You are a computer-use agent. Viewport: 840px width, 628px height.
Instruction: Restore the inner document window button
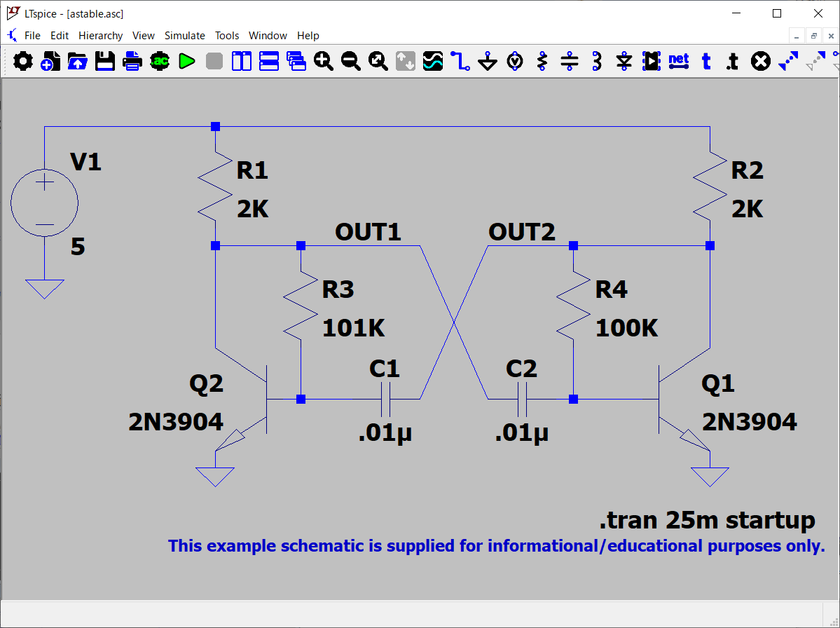tap(814, 36)
